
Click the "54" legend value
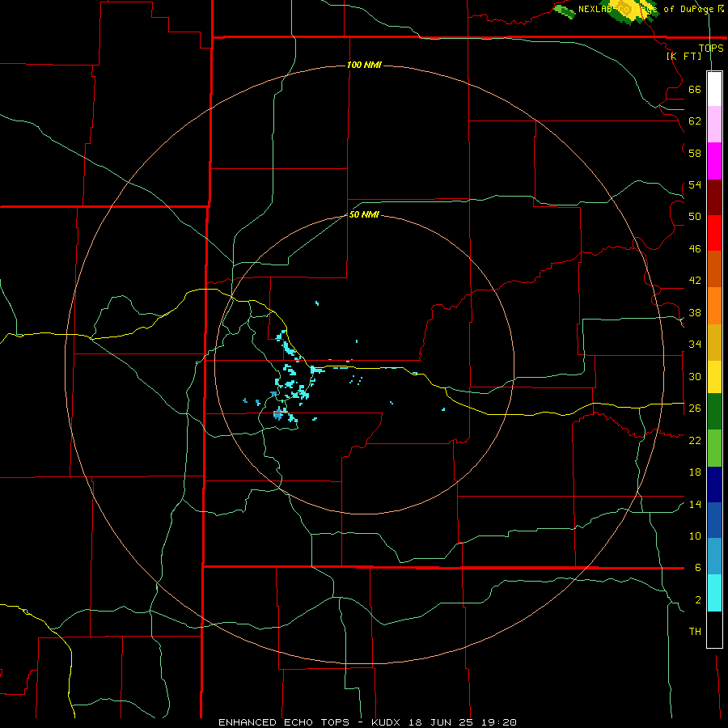click(695, 184)
